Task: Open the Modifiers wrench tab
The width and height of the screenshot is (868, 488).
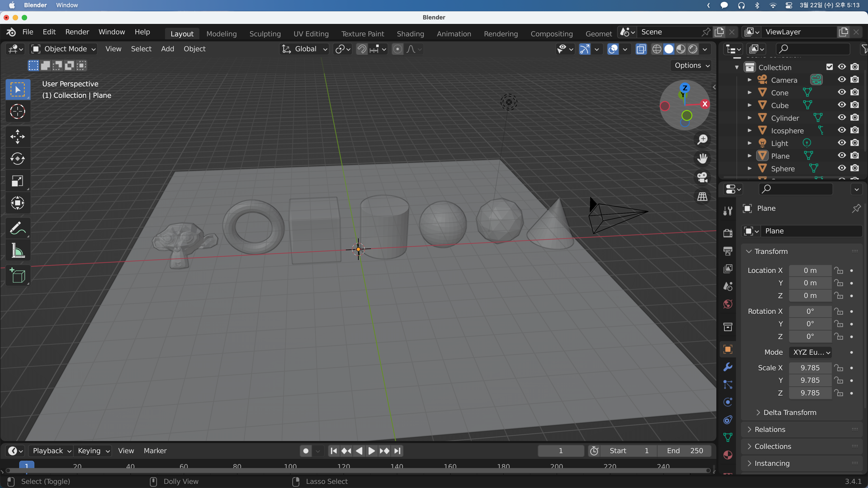Action: pyautogui.click(x=728, y=367)
